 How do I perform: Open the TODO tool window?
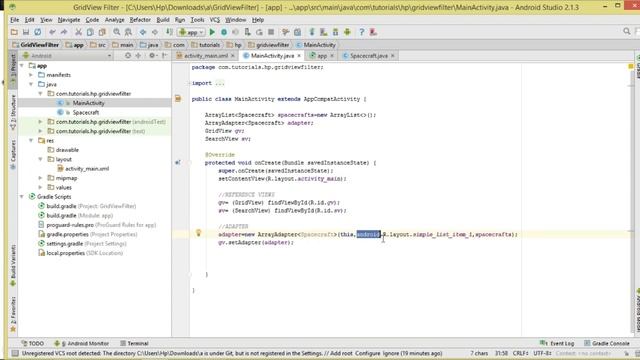tap(33, 343)
